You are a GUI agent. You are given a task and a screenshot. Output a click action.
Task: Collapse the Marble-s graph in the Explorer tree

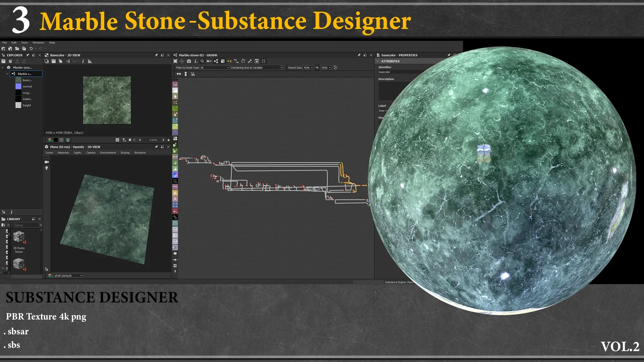[7, 74]
